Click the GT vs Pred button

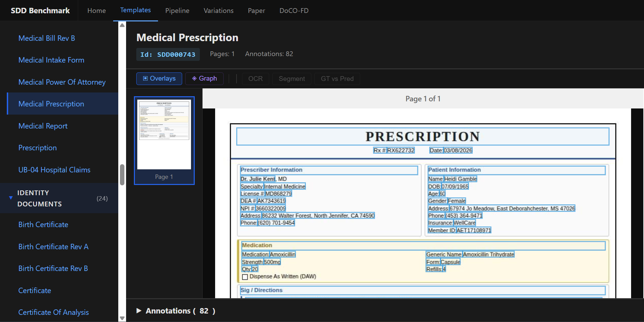click(337, 79)
